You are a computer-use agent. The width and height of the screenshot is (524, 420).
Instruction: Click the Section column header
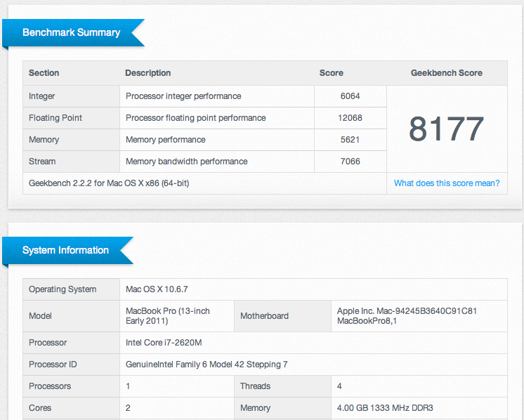44,73
